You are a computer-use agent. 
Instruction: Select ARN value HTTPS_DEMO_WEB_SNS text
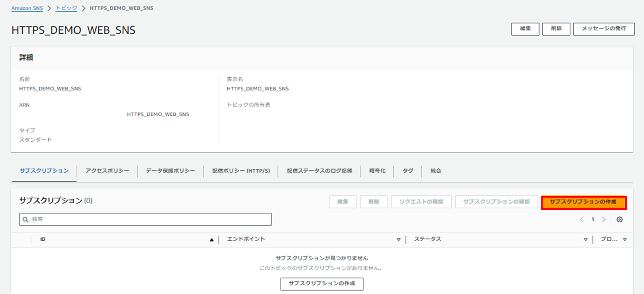158,114
